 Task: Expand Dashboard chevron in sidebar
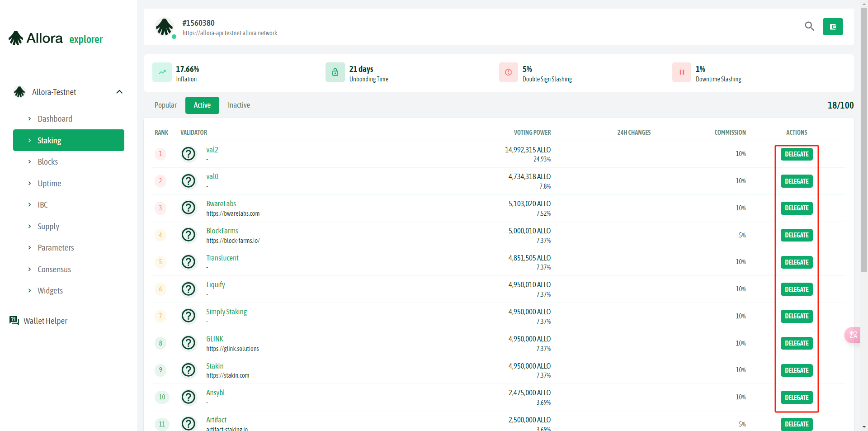(29, 118)
